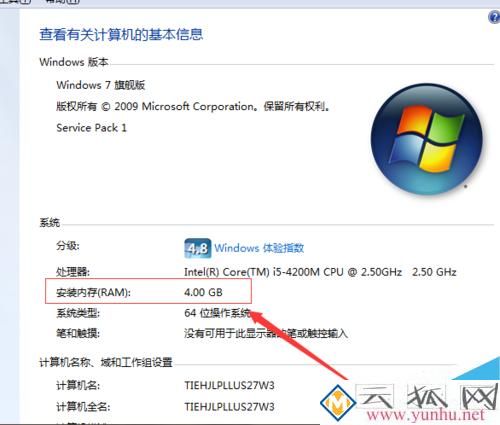Image resolution: width=500 pixels, height=425 pixels.
Task: Select the 计算机全名 value TIEHJLPLLUS27W3
Action: [x=229, y=407]
